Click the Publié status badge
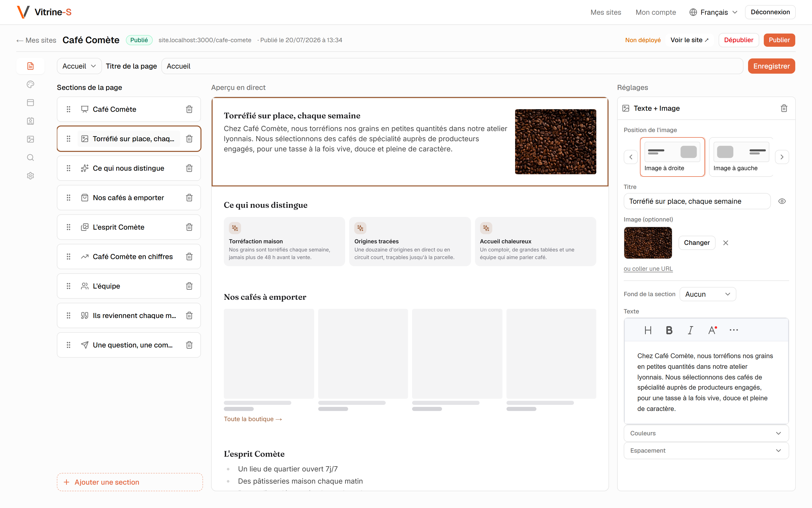The height and width of the screenshot is (508, 812). tap(139, 40)
